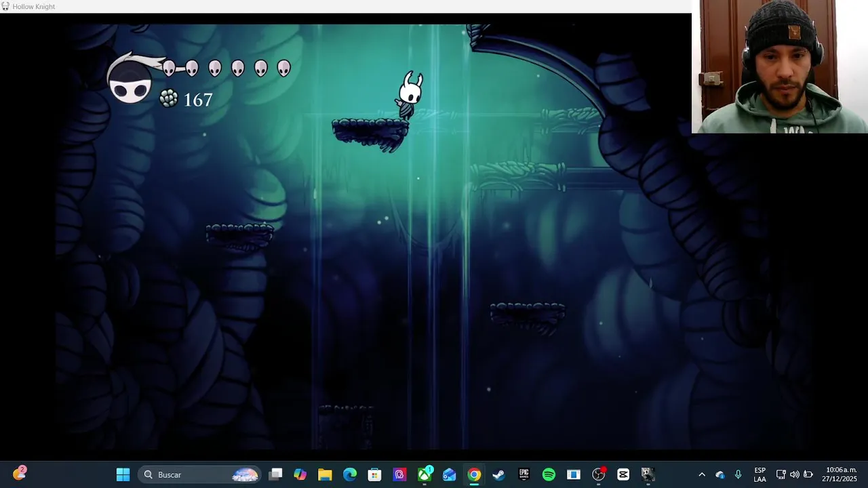Open Task View from the taskbar

click(275, 474)
